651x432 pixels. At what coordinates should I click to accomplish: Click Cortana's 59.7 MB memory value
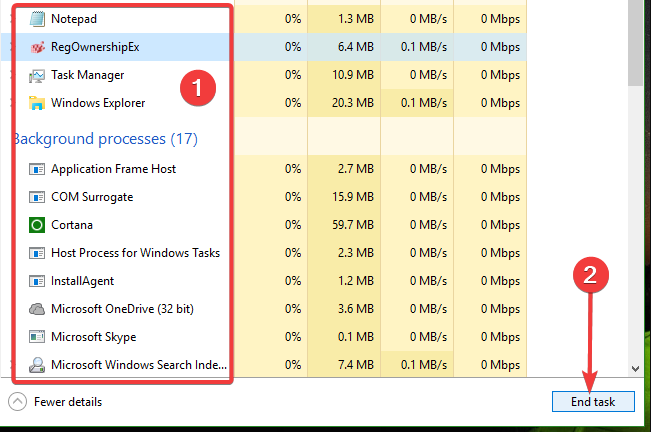click(x=353, y=225)
